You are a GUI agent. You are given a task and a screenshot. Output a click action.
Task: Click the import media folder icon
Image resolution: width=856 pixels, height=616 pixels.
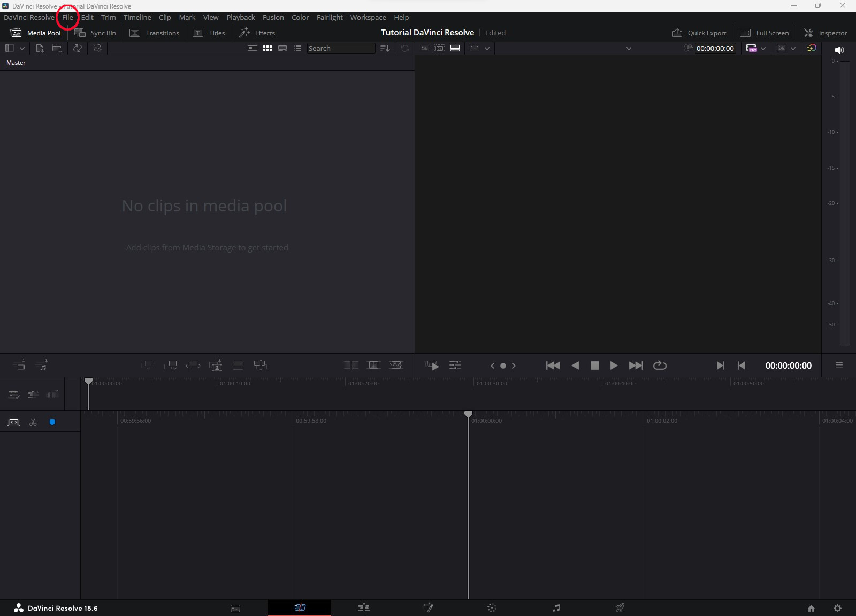pyautogui.click(x=57, y=48)
